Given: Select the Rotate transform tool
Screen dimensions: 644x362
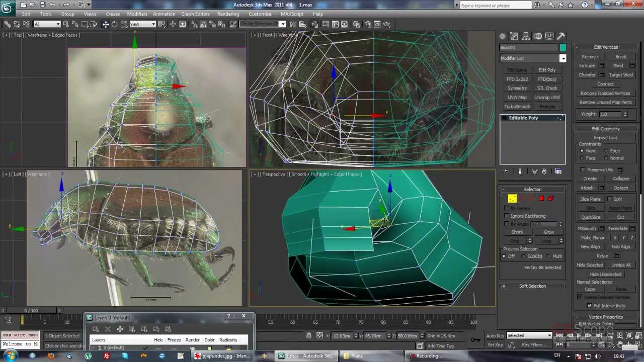Looking at the screenshot, I should click(x=114, y=24).
